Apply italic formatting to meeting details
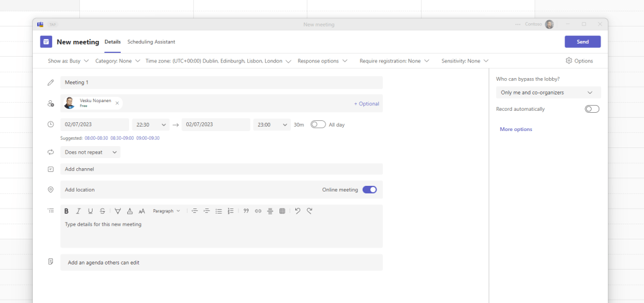Screen dimensions: 644x303 point(79,211)
